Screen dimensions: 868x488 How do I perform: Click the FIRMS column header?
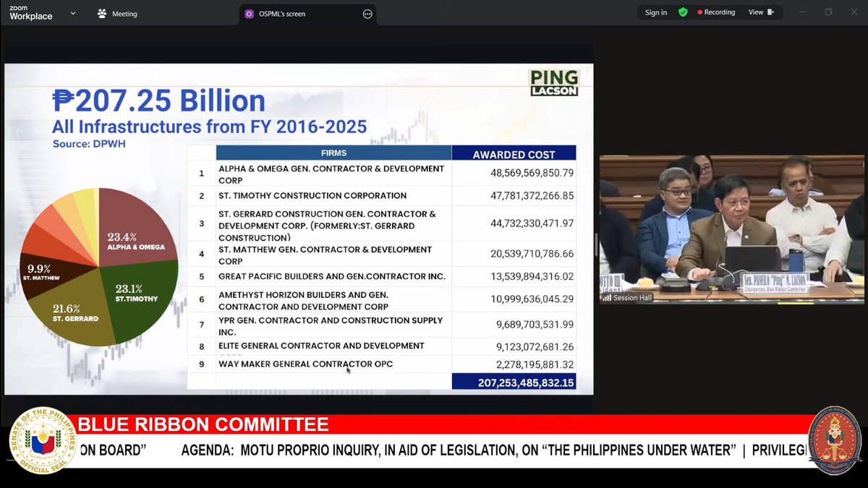[x=333, y=153]
